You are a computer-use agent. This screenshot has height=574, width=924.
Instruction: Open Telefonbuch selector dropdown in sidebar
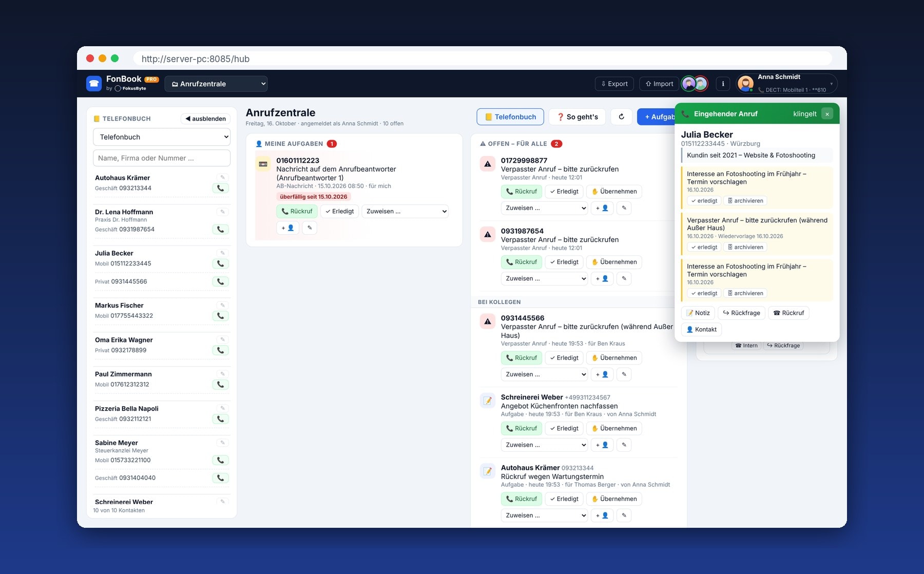pyautogui.click(x=162, y=137)
